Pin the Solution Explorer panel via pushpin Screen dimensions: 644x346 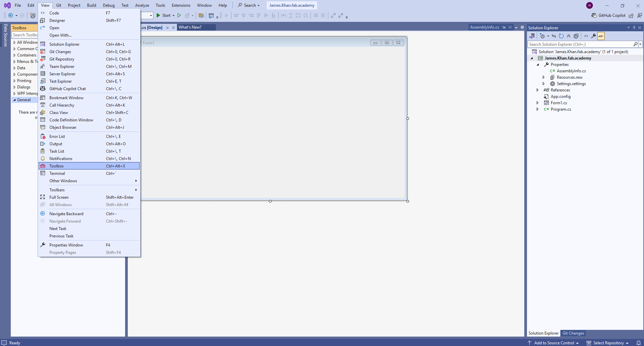634,28
